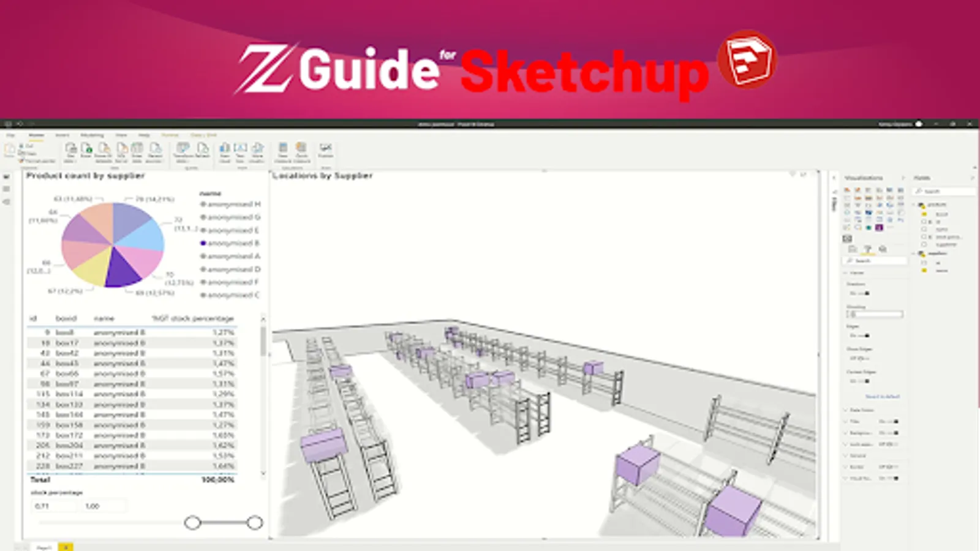The width and height of the screenshot is (980, 551).
Task: Open the File menu
Action: click(x=10, y=135)
